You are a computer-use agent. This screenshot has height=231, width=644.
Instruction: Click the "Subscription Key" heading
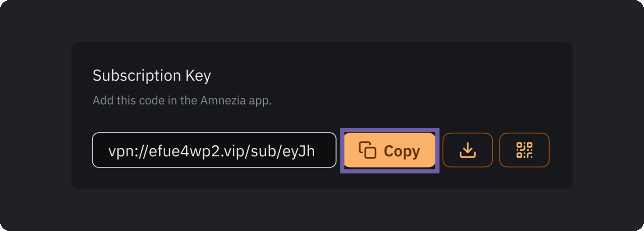(x=152, y=76)
